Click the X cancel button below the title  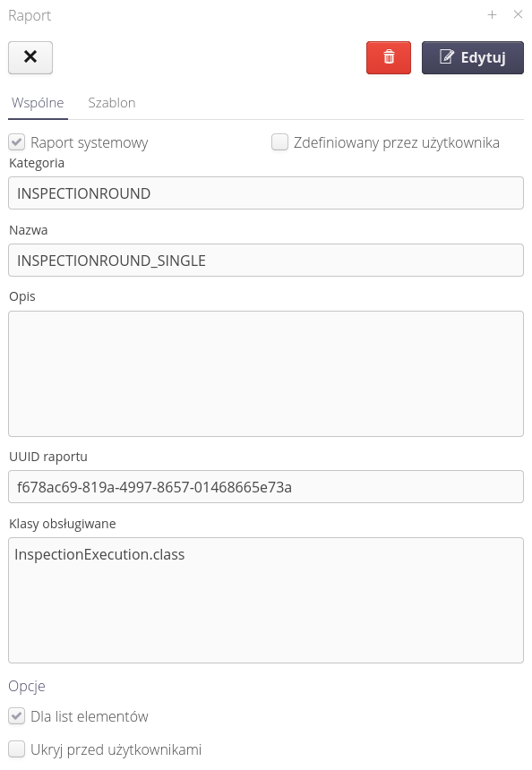(30, 56)
